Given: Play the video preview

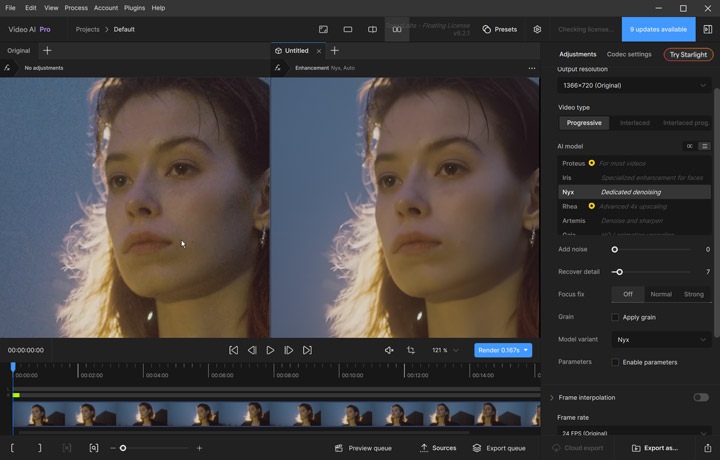Looking at the screenshot, I should click(270, 350).
